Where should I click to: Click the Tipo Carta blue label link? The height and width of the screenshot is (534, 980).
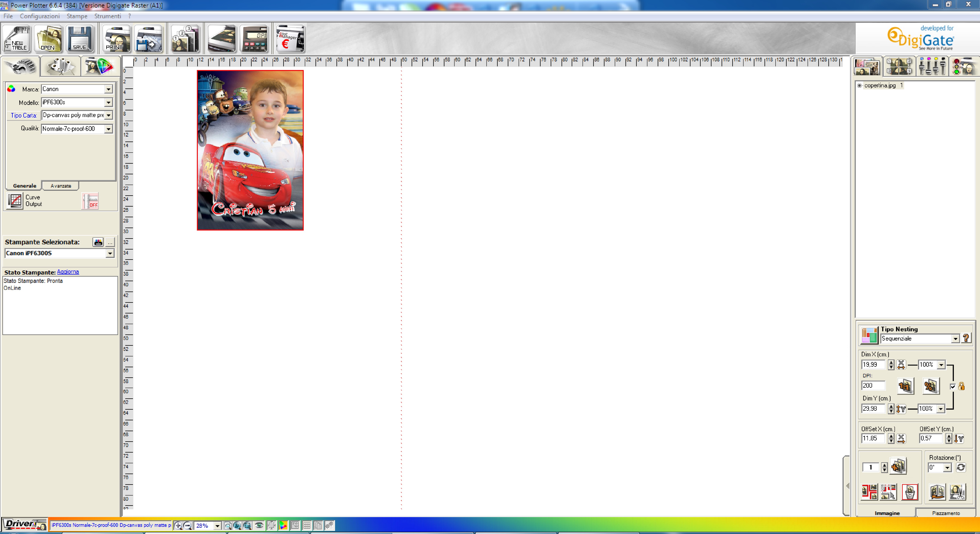click(x=24, y=115)
